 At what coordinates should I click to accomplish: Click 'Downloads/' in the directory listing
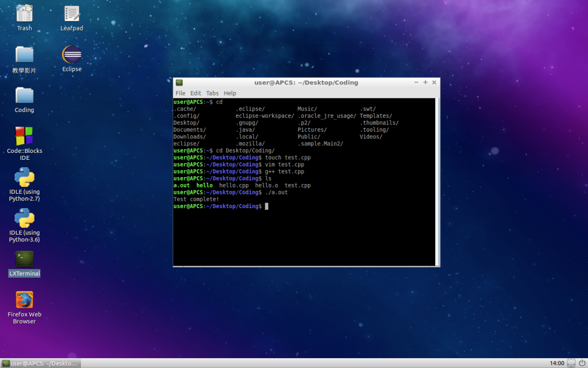click(189, 137)
